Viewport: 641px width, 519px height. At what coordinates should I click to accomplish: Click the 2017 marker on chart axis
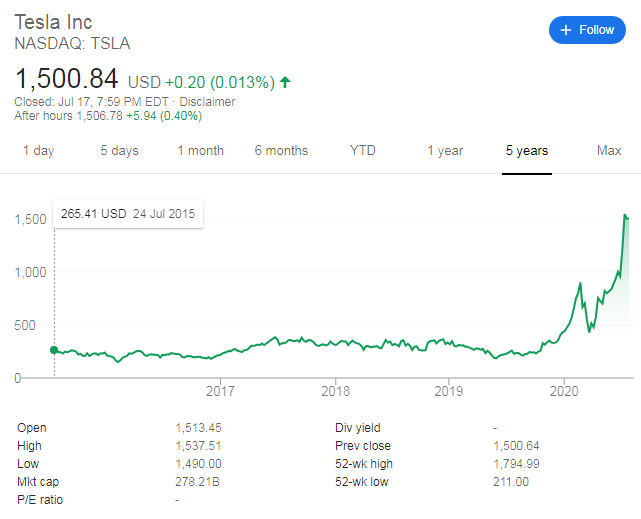pos(220,391)
